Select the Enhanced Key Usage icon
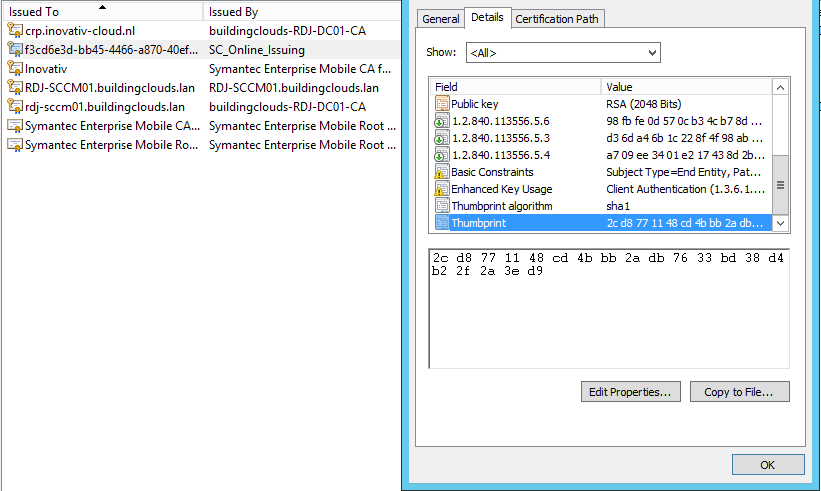821x491 pixels. [x=442, y=189]
